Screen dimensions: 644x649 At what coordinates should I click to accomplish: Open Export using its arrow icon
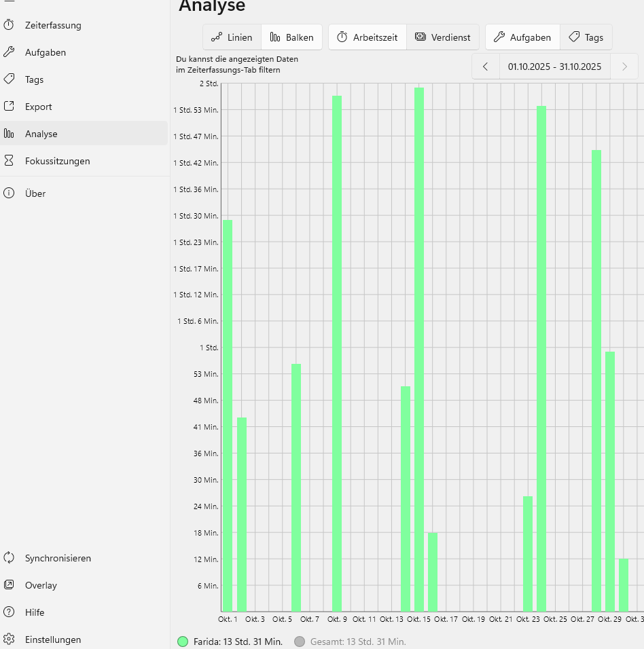(10, 107)
